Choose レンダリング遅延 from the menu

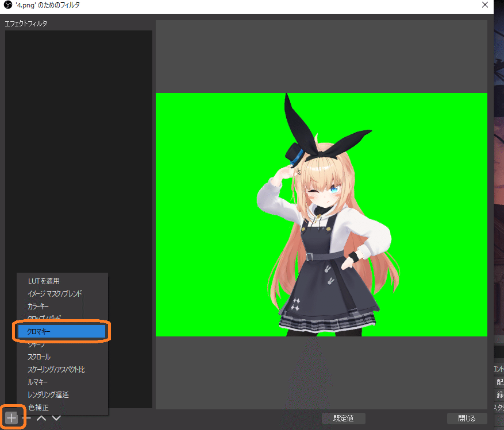coord(63,394)
